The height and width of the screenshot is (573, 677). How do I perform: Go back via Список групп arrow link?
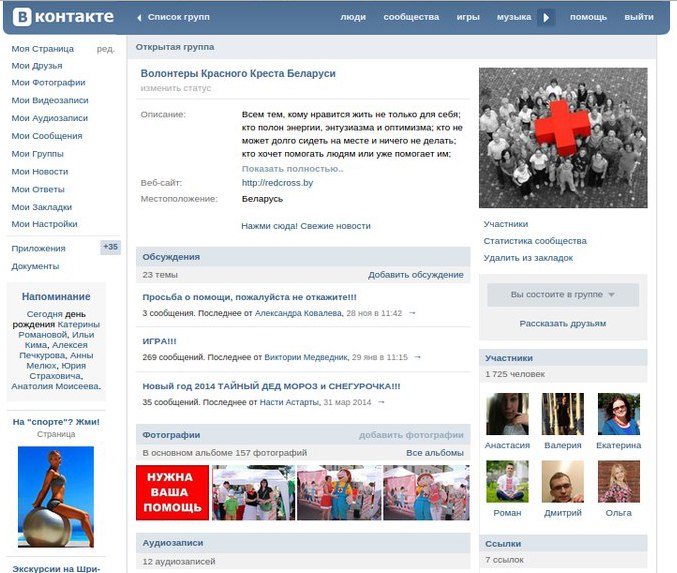174,17
